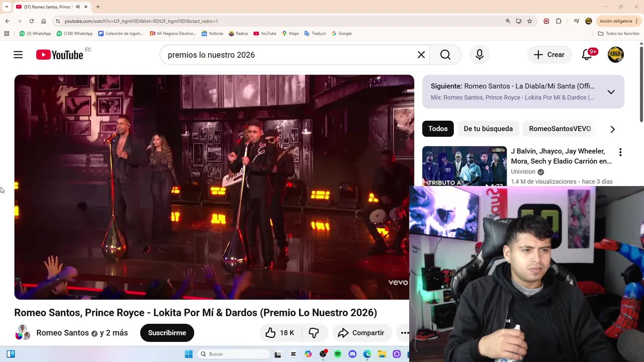Image resolution: width=644 pixels, height=362 pixels.
Task: View site information icon in address bar
Action: (x=58, y=21)
